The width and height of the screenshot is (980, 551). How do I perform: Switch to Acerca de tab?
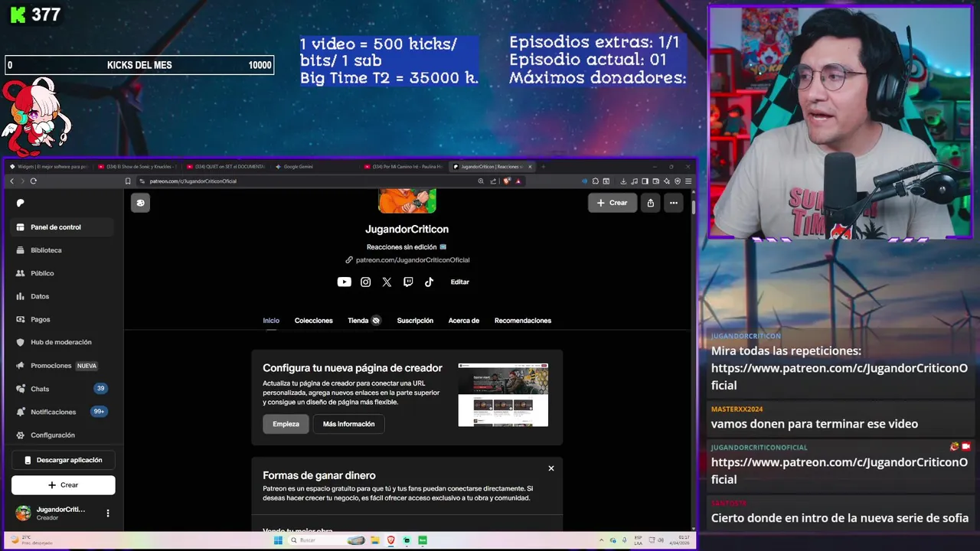(x=464, y=321)
